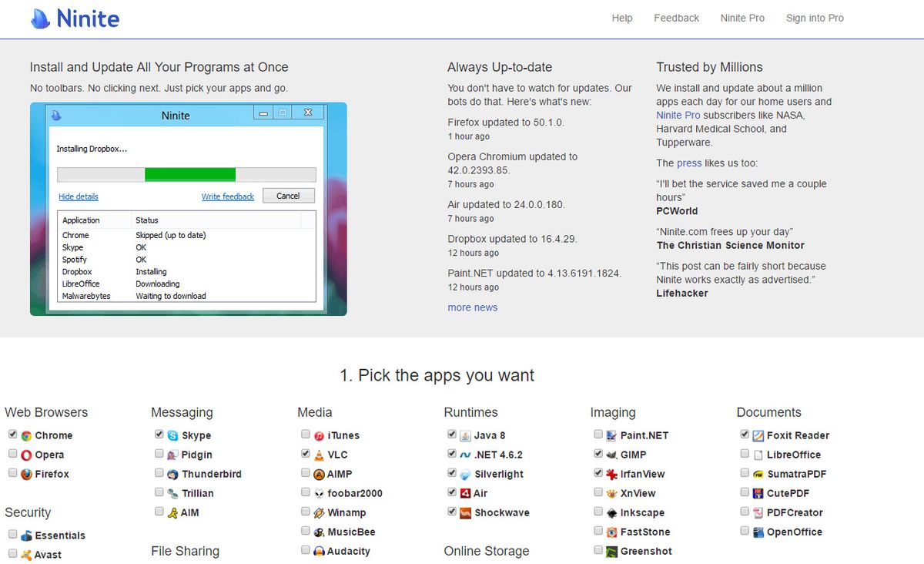Select the Paint.NET icon
Viewport: 924px width, 564px height.
pos(612,435)
